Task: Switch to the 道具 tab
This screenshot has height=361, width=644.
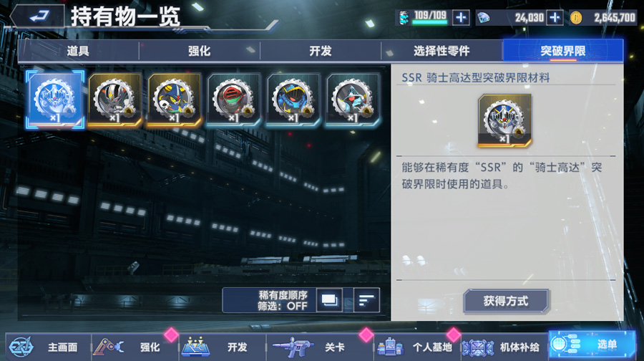Action: pos(79,51)
